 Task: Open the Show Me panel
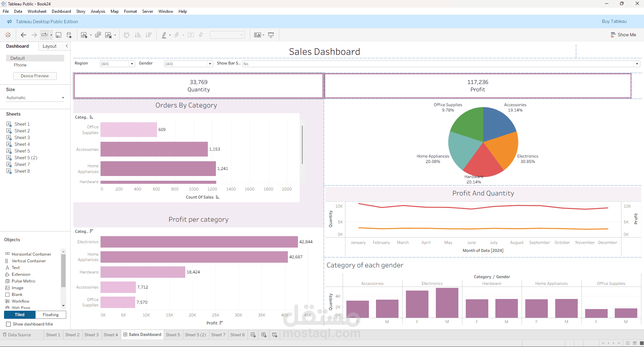click(623, 35)
